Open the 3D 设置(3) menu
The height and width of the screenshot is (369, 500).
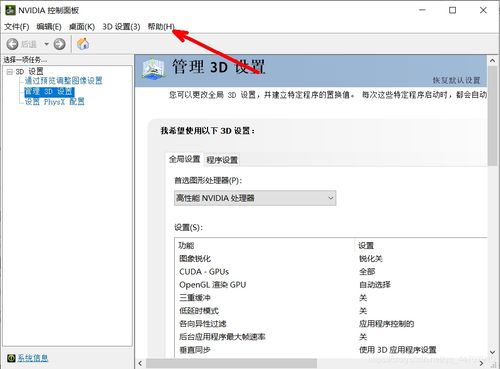[121, 27]
